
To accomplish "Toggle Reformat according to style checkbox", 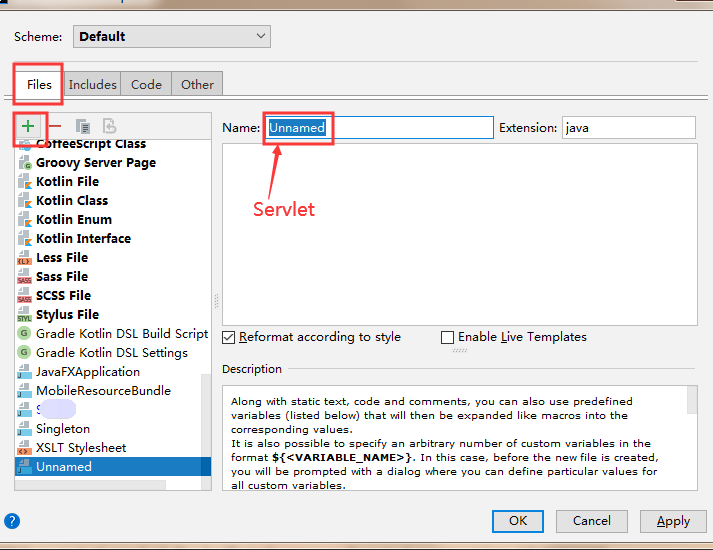I will coord(229,337).
